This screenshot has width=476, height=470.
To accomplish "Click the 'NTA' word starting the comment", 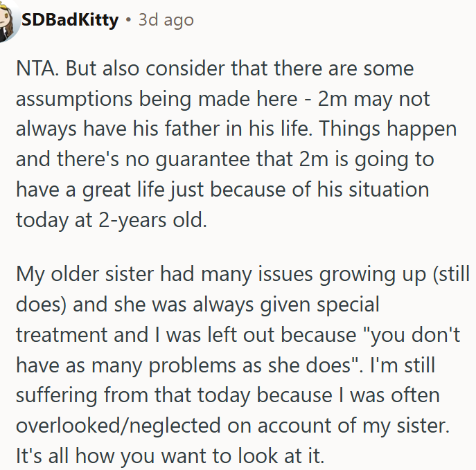I will 36,69.
